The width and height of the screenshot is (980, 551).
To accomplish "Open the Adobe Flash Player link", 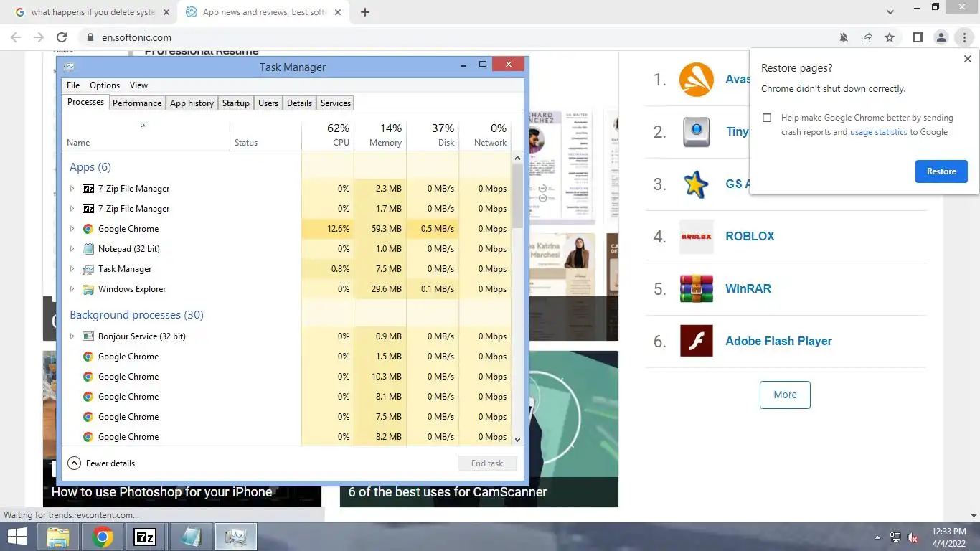I will point(778,341).
